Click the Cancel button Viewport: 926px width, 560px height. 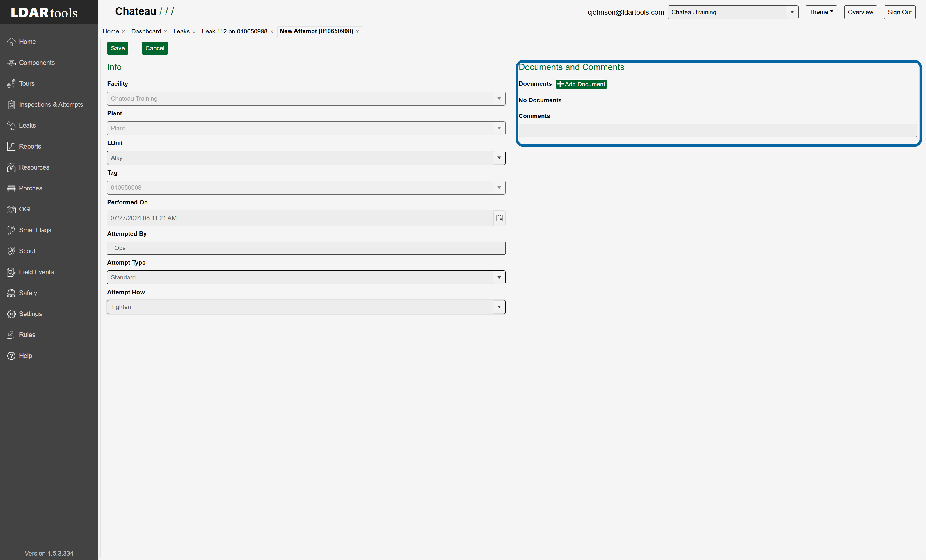[155, 48]
